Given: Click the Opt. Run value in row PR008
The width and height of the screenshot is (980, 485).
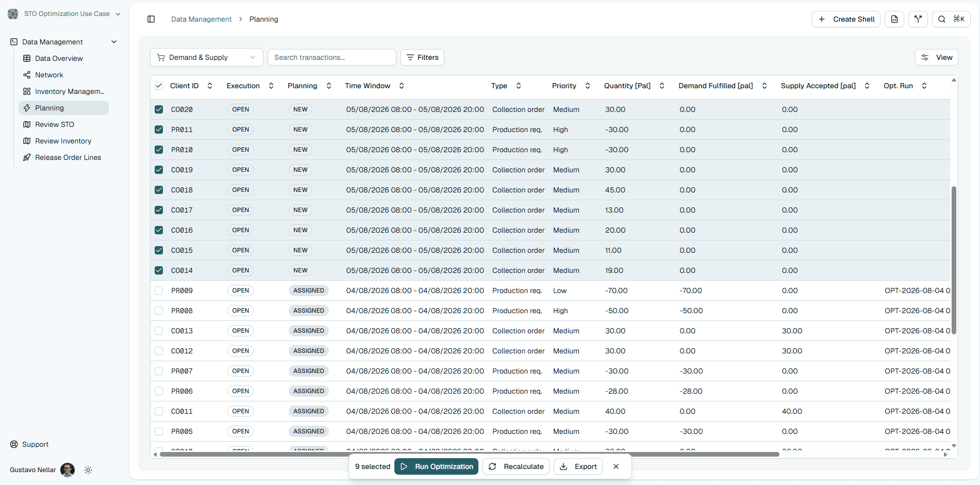Looking at the screenshot, I should [x=917, y=311].
